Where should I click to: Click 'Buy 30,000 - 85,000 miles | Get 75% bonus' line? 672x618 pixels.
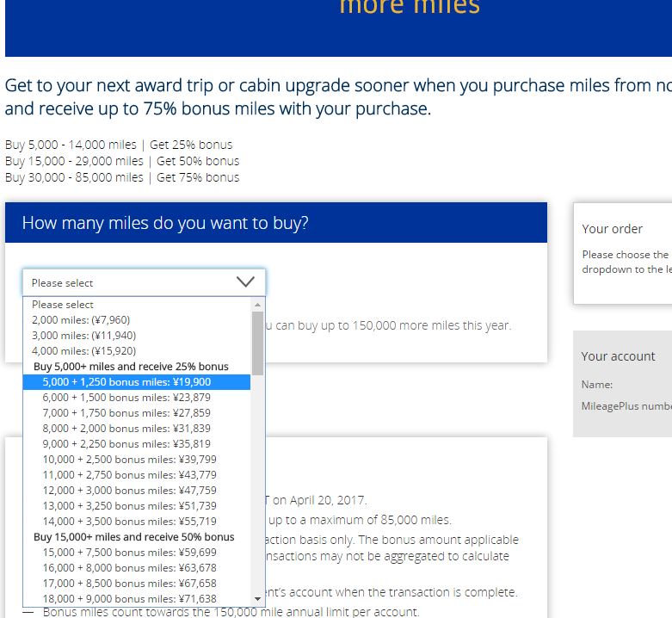pos(122,177)
